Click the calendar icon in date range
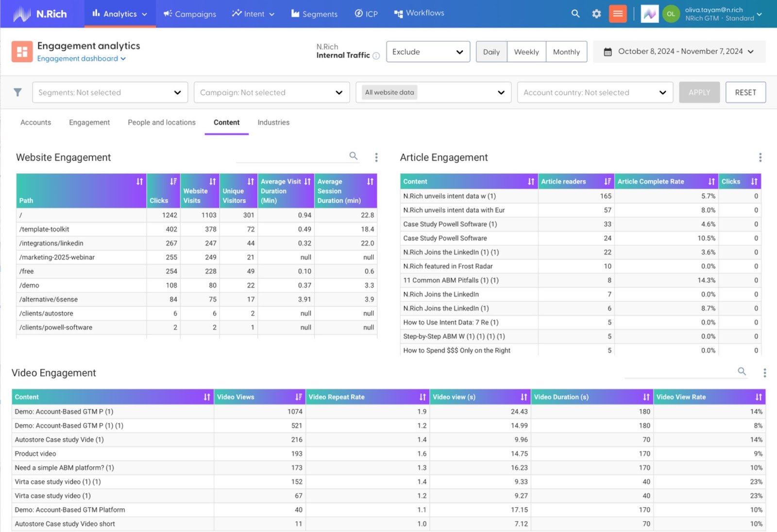Screen dimensions: 777x532 pos(608,51)
